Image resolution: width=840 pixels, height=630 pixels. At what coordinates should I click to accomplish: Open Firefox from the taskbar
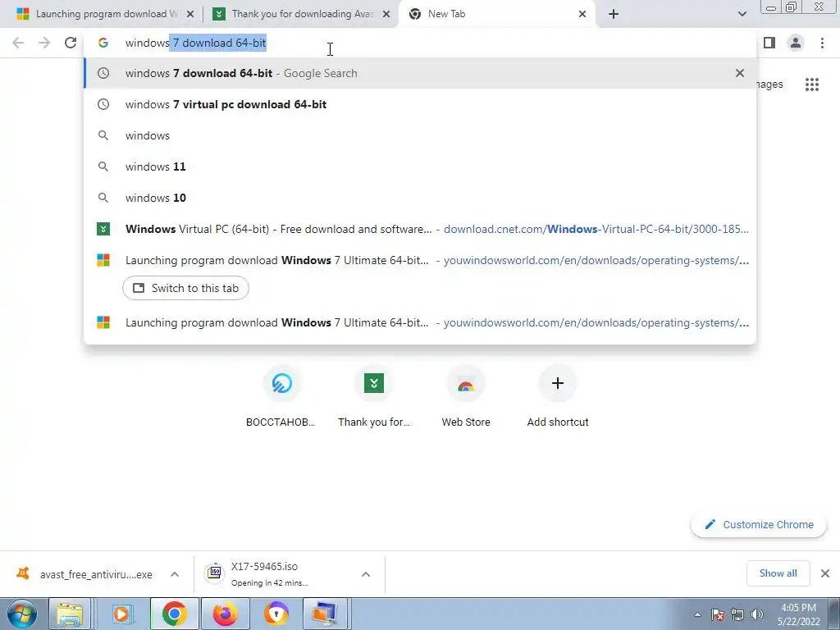tap(225, 614)
